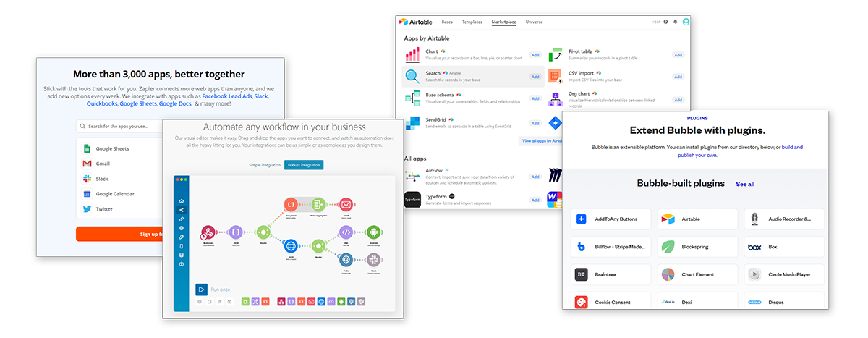Select the Typeform app icon
Viewport: 868px width, 338px height.
tap(412, 199)
